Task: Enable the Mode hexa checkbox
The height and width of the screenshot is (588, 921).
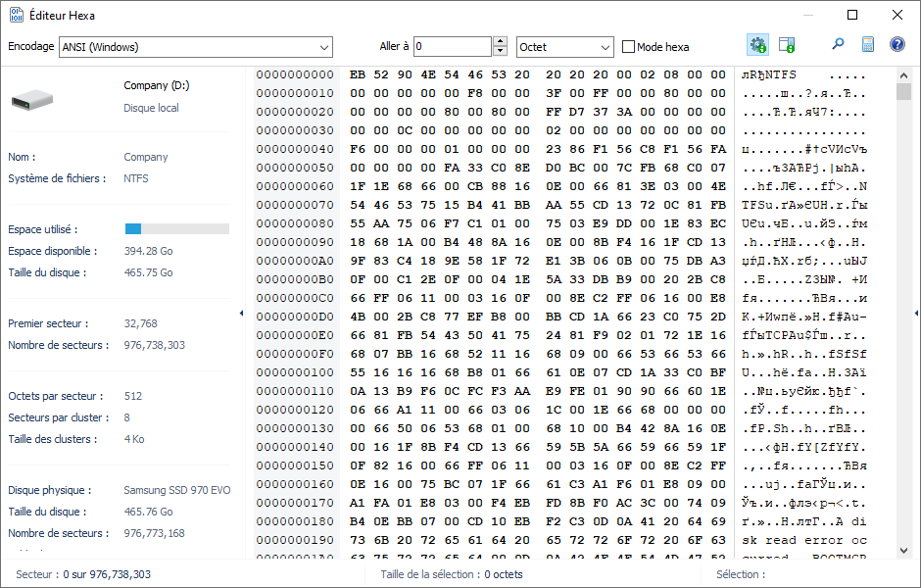Action: (629, 47)
